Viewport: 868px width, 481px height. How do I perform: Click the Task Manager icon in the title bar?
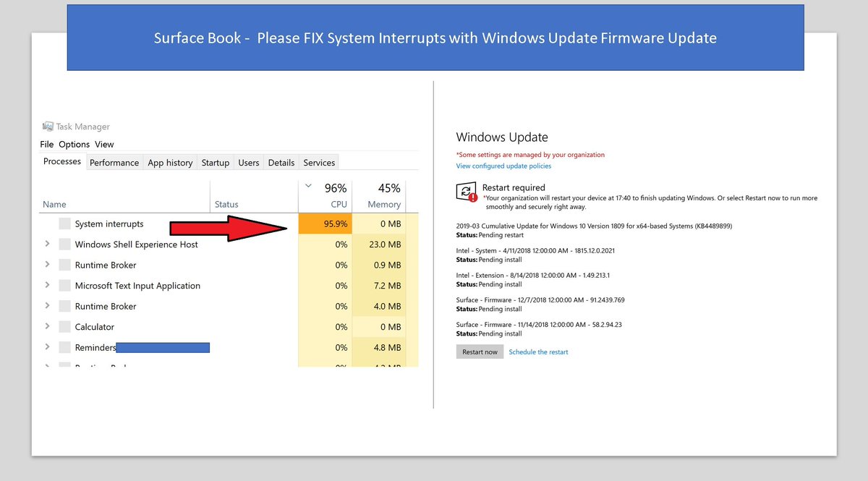[48, 127]
